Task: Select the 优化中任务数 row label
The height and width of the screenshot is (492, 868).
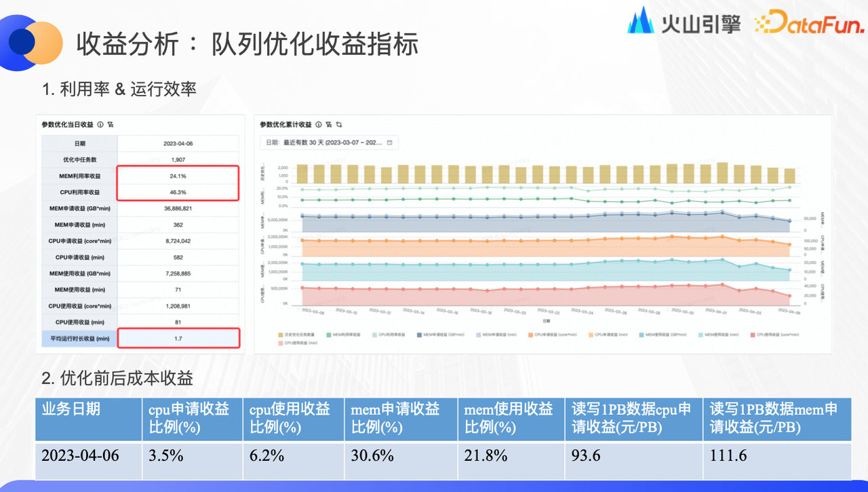Action: (80, 159)
